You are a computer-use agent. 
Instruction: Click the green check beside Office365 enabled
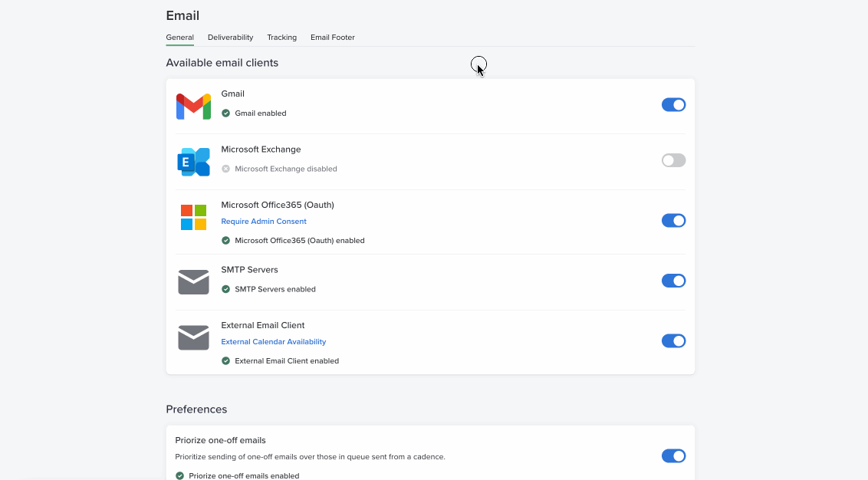[x=226, y=240]
